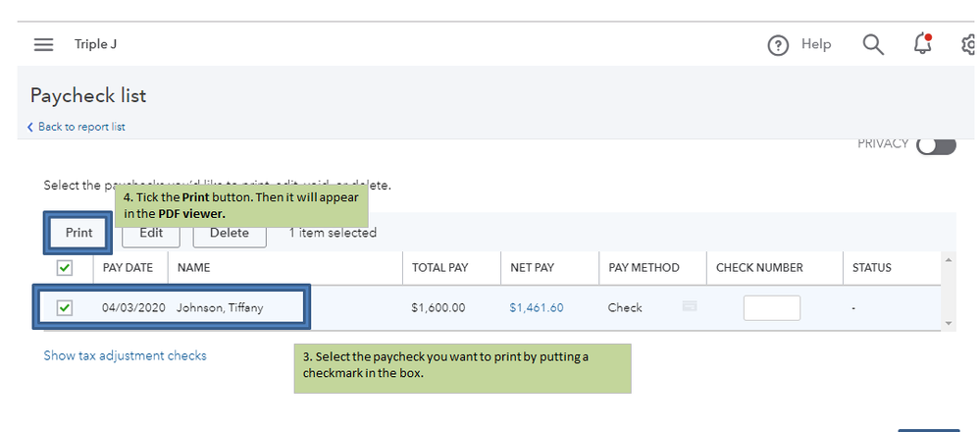The width and height of the screenshot is (980, 432).
Task: Show tax adjustment checks
Action: pos(125,355)
